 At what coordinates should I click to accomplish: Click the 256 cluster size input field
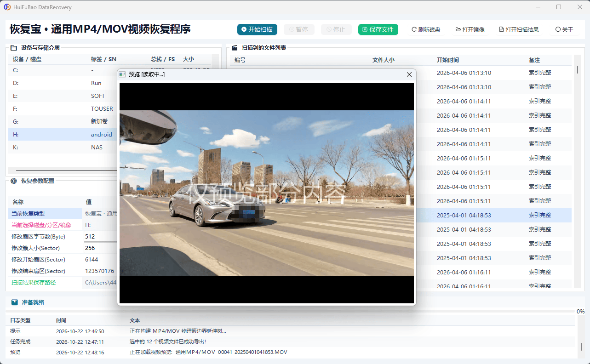(101, 248)
